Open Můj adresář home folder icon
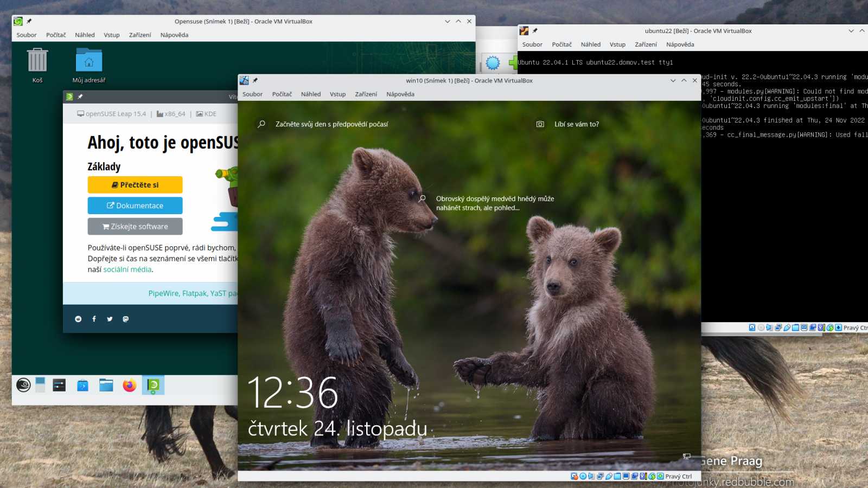The image size is (868, 488). click(x=89, y=66)
